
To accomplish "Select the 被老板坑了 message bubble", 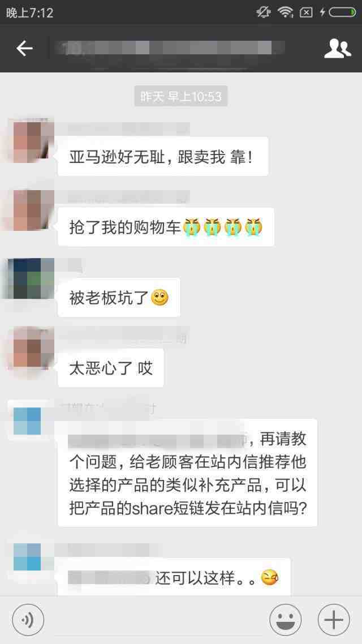I will point(119,297).
